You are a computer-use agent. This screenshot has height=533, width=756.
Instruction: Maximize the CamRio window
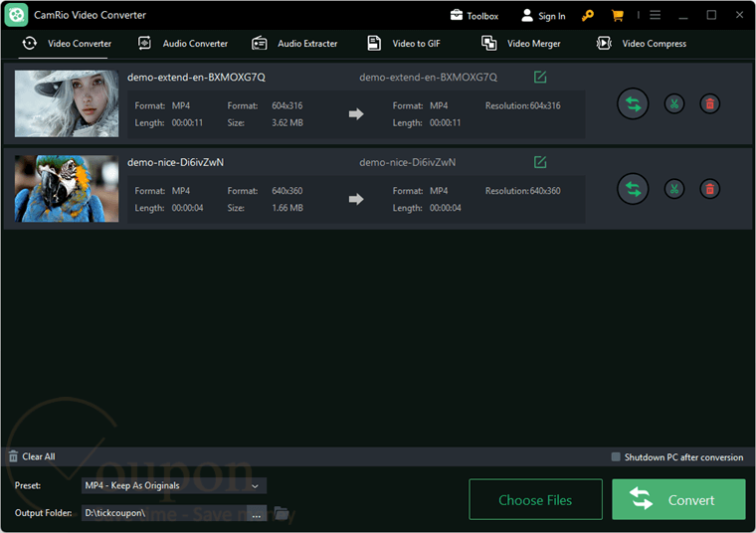click(711, 15)
